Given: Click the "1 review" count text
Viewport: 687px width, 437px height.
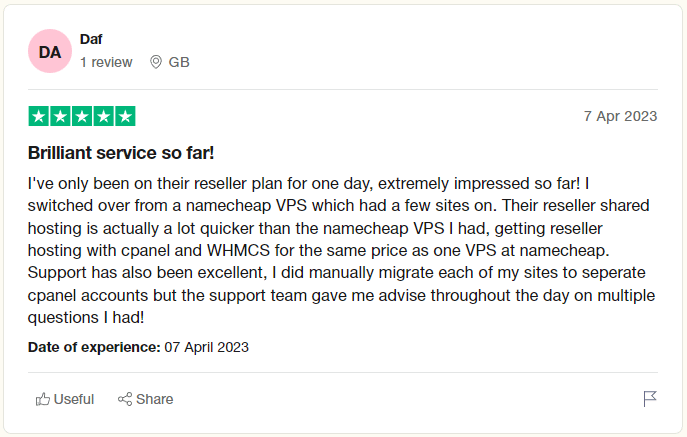Looking at the screenshot, I should point(106,62).
